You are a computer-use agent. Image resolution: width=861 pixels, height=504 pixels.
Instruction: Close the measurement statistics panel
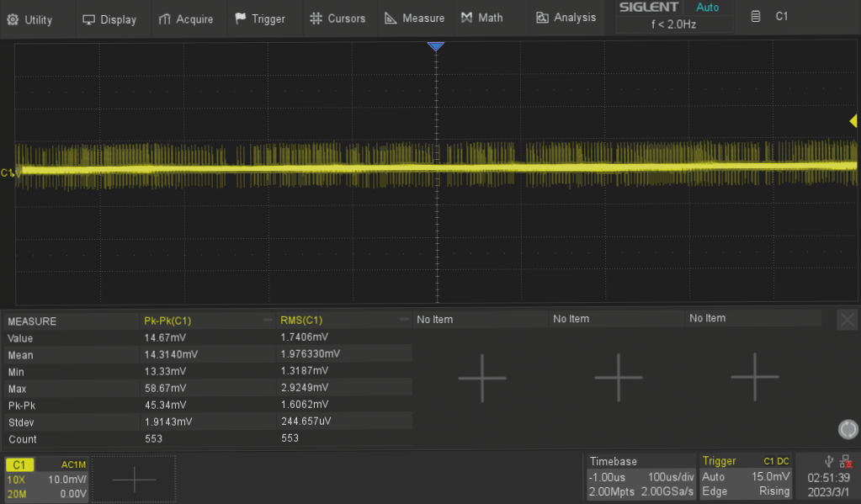[x=847, y=320]
